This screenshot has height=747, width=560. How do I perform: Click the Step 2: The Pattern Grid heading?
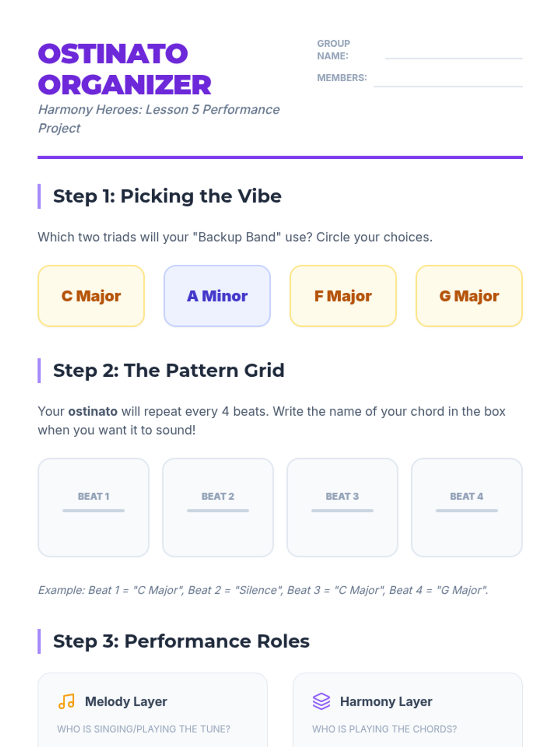click(x=168, y=370)
